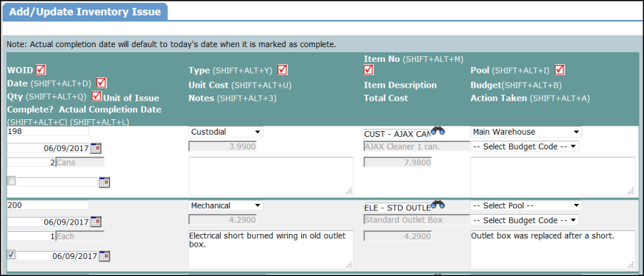Viewport: 644px width, 276px height.
Task: Open calendar picker for WOID 200 date
Action: point(96,222)
